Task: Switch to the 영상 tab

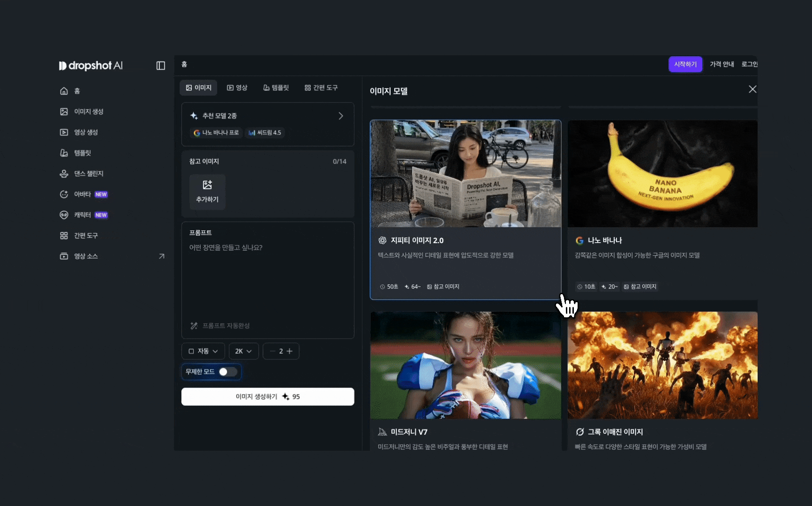Action: coord(237,88)
